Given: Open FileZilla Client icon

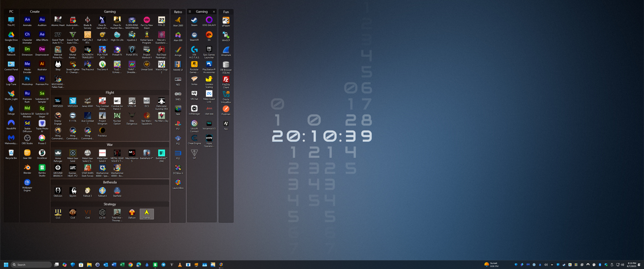Looking at the screenshot, I should tap(226, 82).
